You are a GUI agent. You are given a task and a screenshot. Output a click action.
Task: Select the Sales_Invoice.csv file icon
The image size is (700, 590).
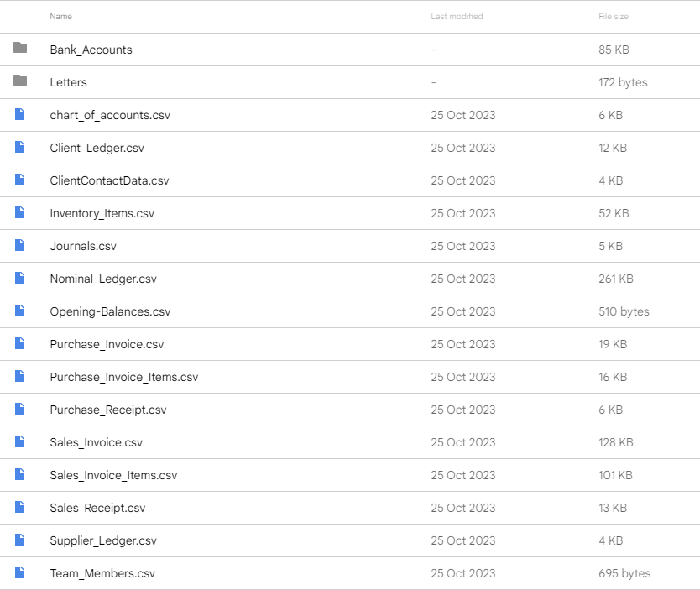[19, 441]
